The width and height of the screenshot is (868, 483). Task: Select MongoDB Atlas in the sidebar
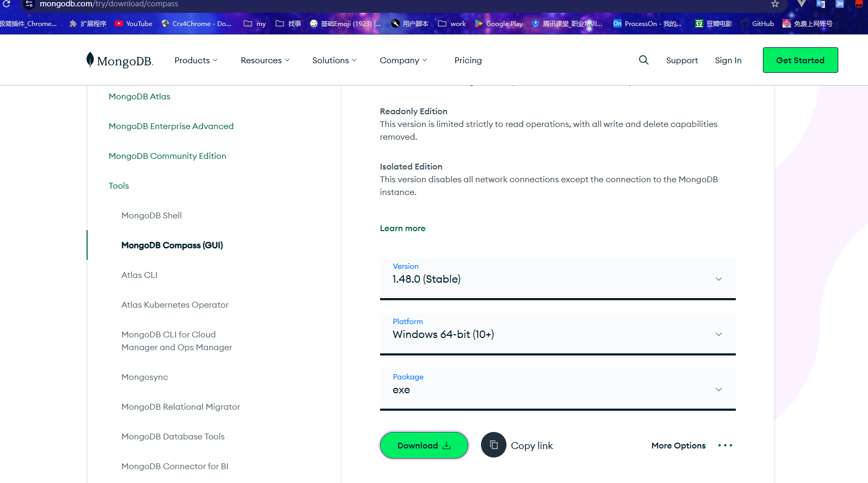tap(140, 96)
